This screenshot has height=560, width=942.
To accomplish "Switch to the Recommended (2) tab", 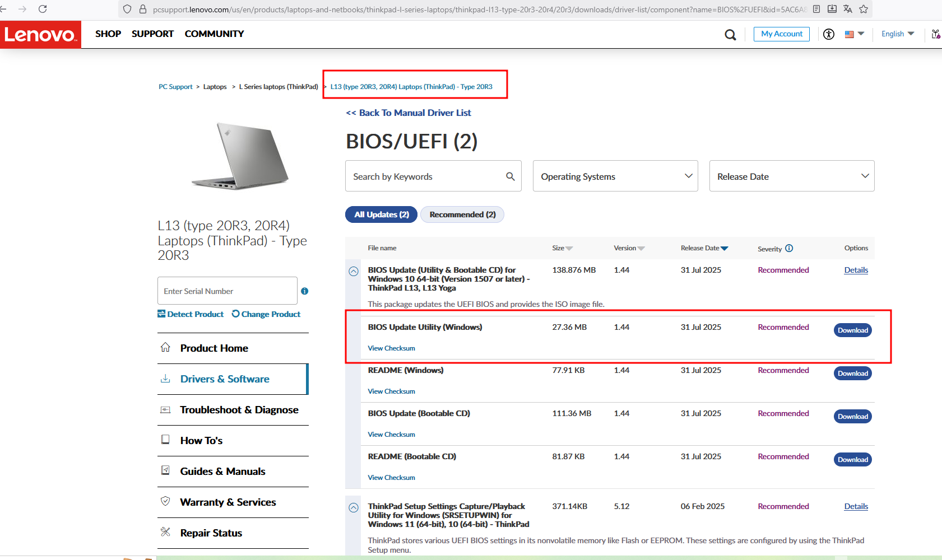I will pyautogui.click(x=462, y=214).
